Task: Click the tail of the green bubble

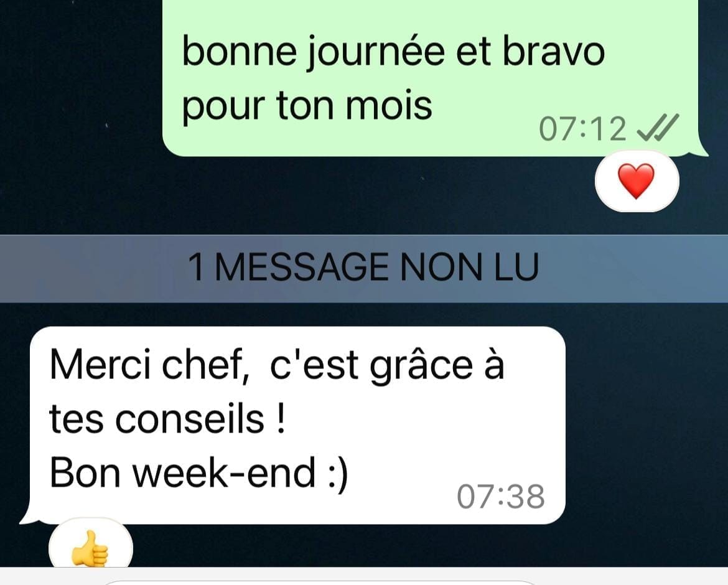Action: click(702, 149)
